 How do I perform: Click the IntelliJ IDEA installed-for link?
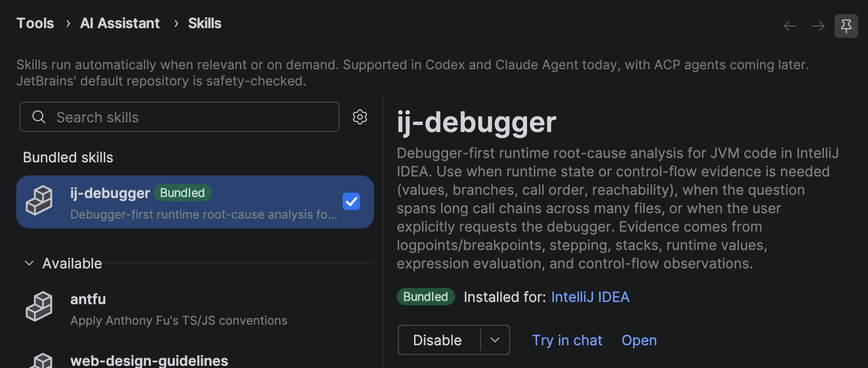[590, 297]
